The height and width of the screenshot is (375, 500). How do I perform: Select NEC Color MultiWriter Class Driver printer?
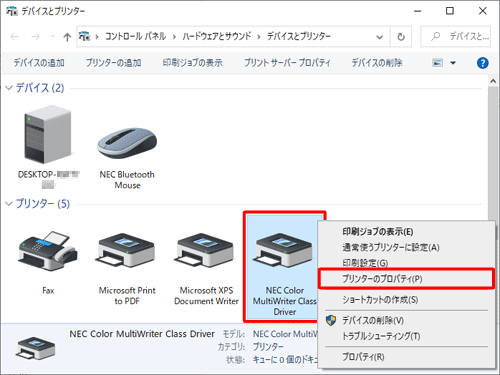[284, 251]
